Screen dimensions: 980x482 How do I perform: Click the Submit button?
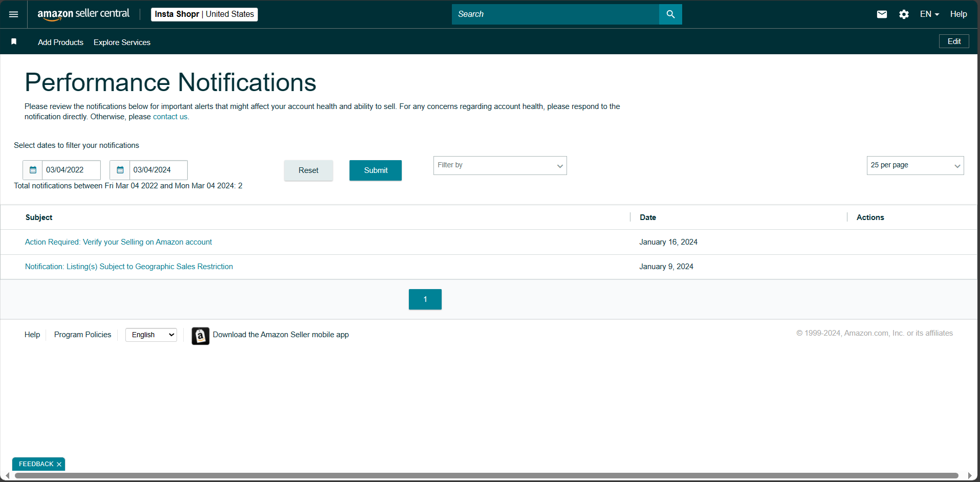pos(376,170)
